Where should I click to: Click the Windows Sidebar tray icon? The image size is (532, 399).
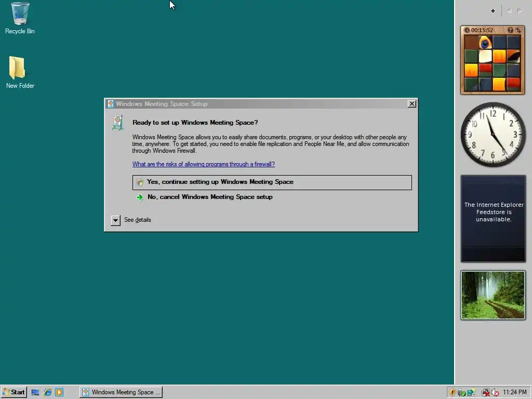(471, 393)
